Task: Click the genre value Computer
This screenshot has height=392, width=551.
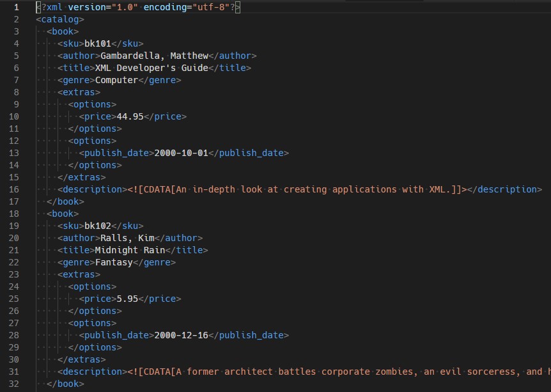Action: 116,80
